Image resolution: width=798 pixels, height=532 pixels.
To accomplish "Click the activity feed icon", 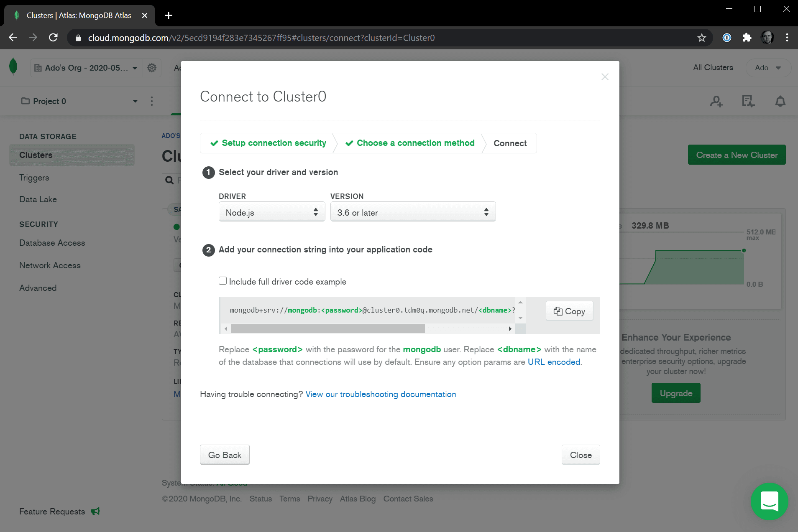I will (x=748, y=101).
